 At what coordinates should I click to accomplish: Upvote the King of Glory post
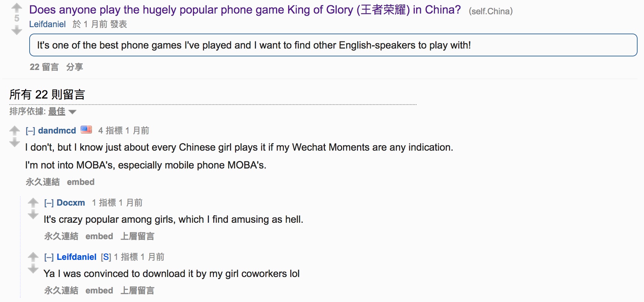(x=17, y=7)
